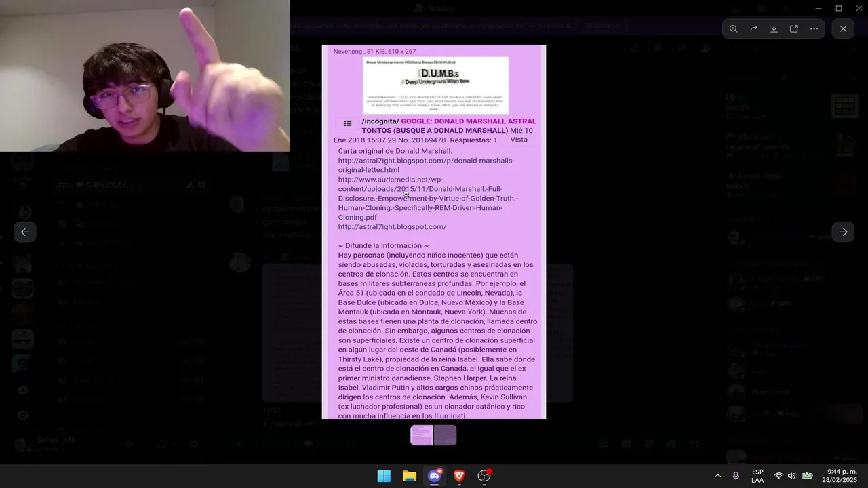Click the Discord taskbar icon

(x=435, y=476)
